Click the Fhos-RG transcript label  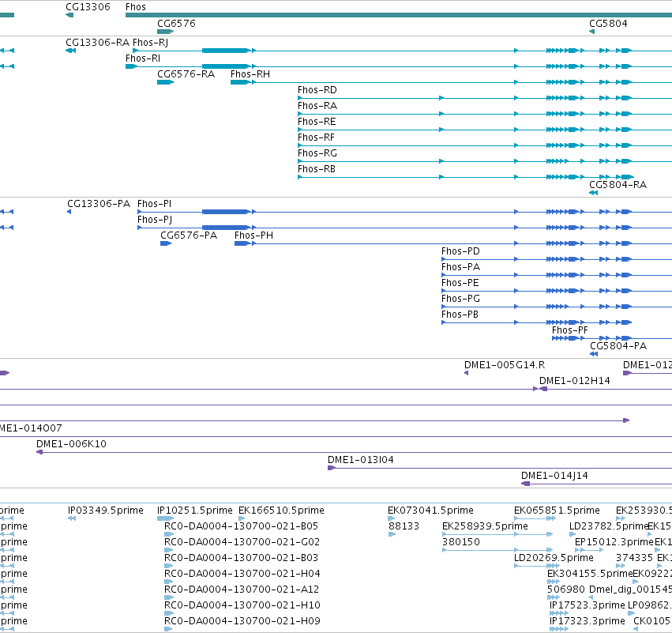point(317,153)
